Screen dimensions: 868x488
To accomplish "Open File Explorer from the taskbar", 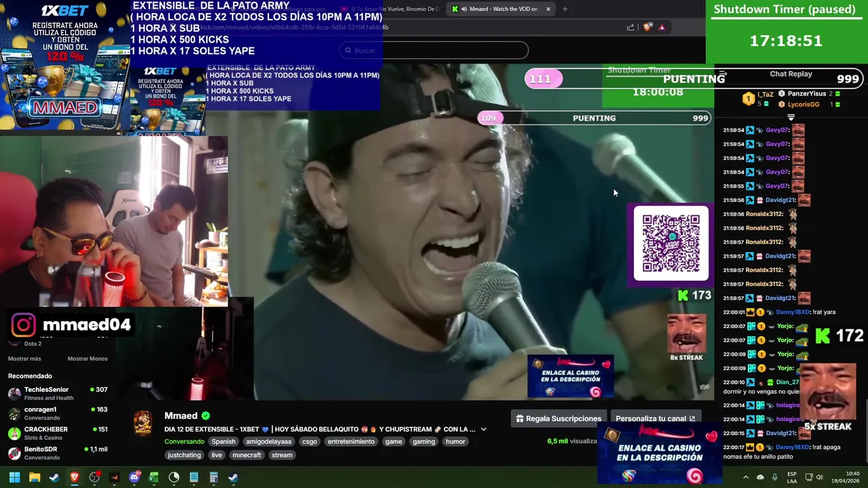I will (x=35, y=477).
